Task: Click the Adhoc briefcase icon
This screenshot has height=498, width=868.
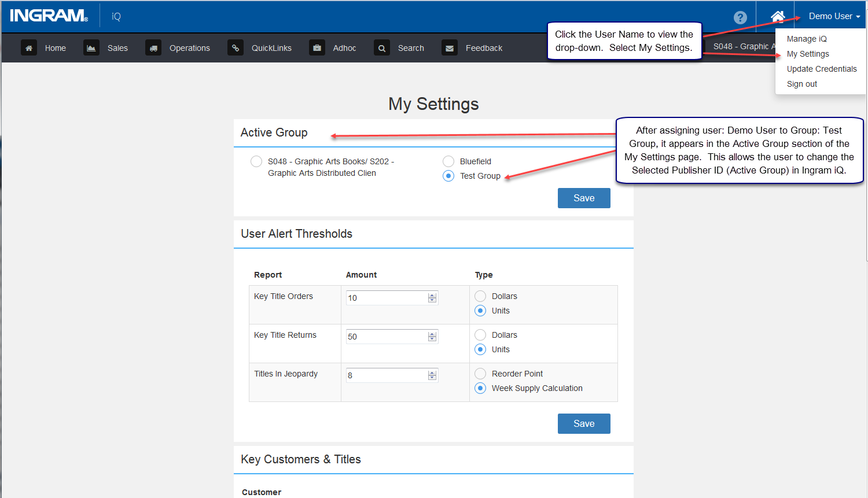Action: click(317, 48)
